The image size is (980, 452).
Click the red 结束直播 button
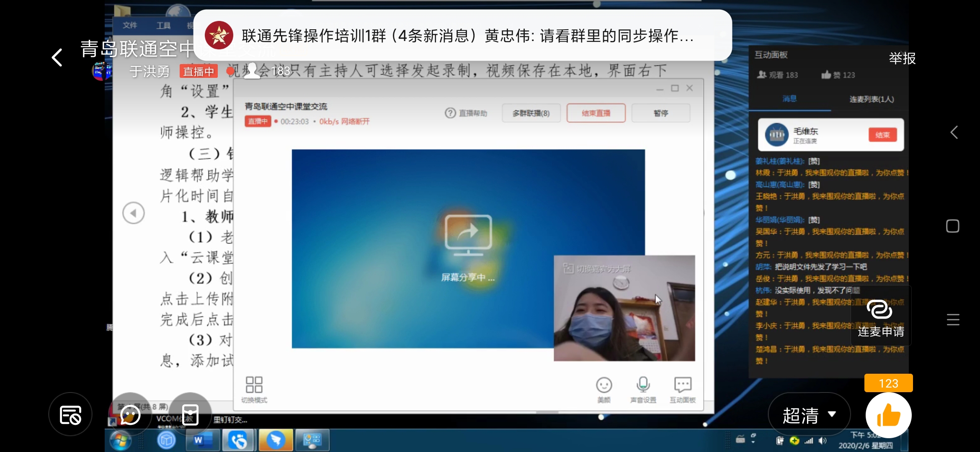[x=596, y=113]
